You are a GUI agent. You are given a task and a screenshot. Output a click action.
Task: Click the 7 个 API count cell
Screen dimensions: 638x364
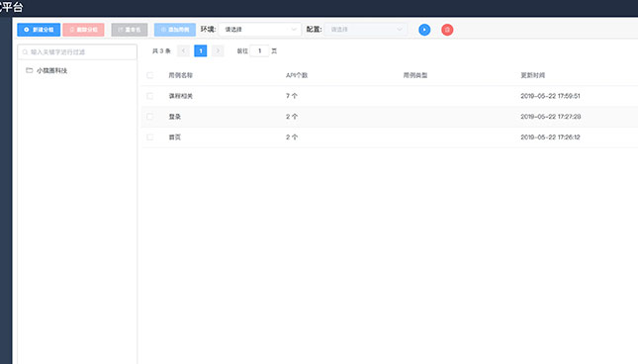pyautogui.click(x=292, y=96)
